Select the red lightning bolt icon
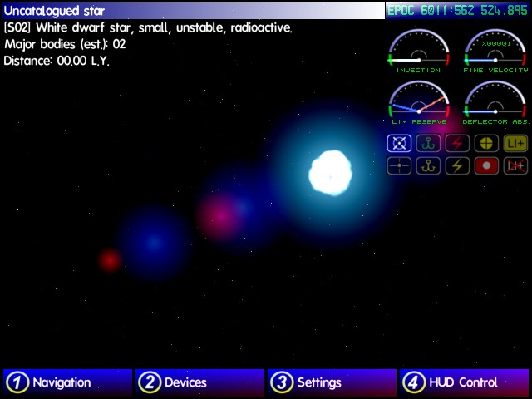532x399 pixels. (x=457, y=143)
